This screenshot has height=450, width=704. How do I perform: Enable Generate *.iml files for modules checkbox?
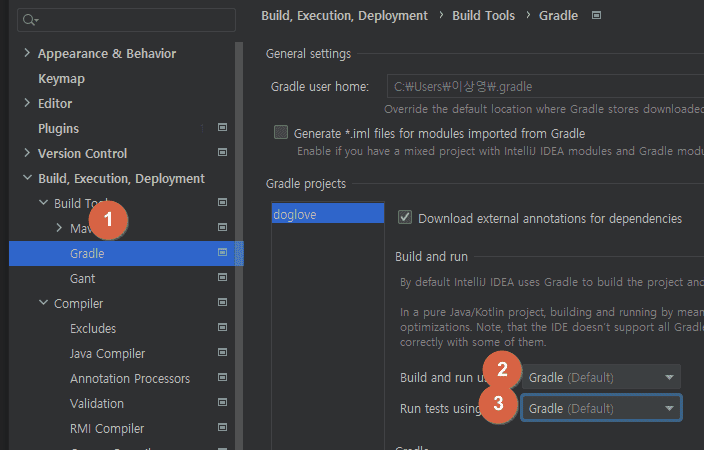(281, 133)
